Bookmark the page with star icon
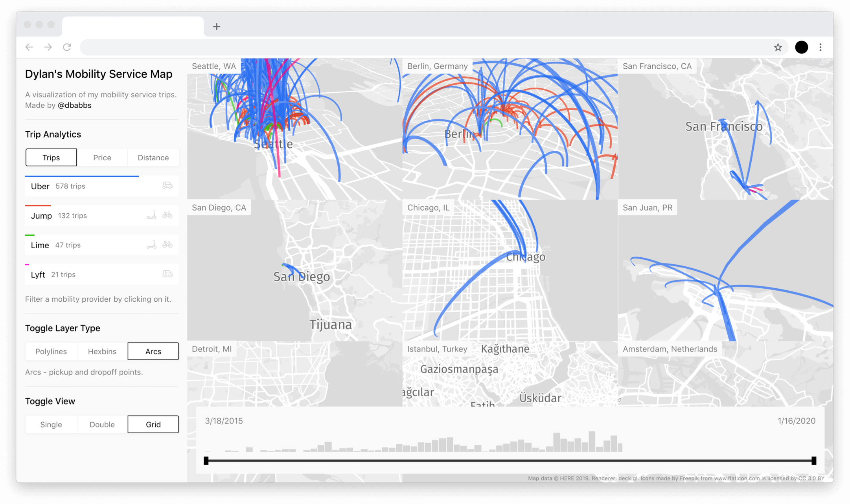 [778, 47]
